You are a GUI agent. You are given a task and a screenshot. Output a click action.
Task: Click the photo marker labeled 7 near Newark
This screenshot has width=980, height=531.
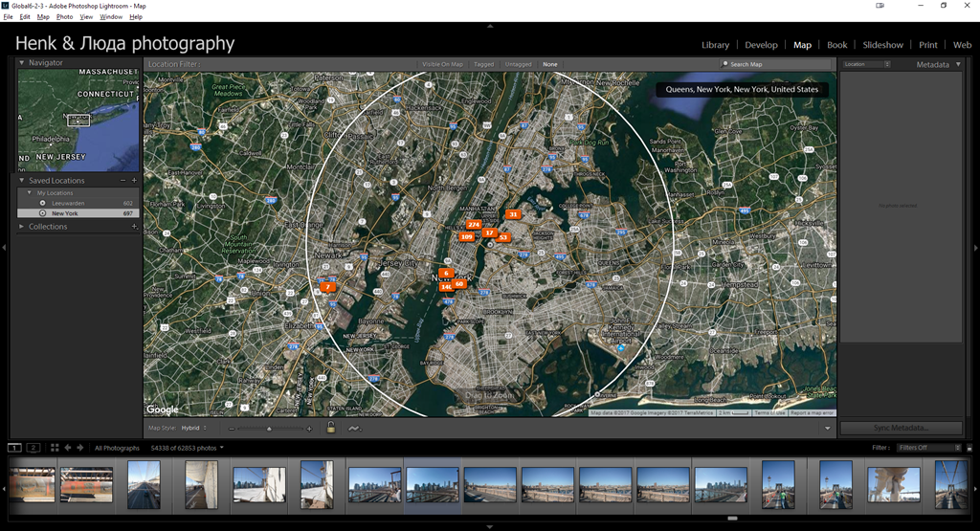tap(327, 287)
